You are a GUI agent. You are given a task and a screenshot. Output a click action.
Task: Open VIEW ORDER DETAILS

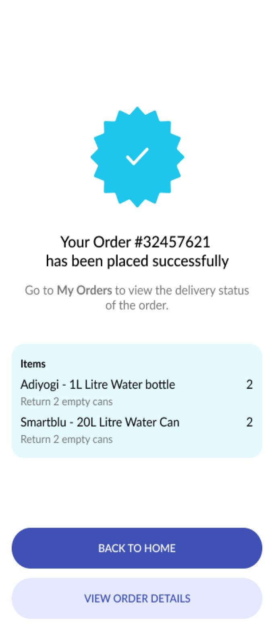[x=137, y=599]
